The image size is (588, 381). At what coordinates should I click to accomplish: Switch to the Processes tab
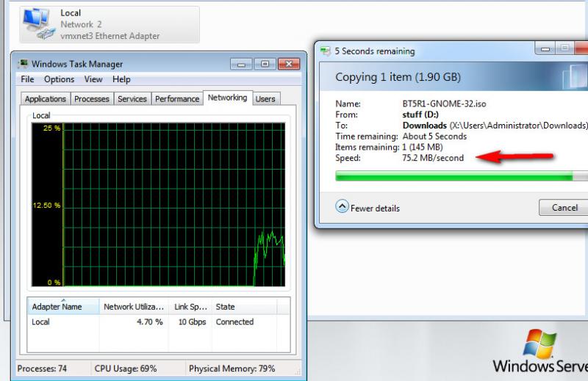point(92,99)
